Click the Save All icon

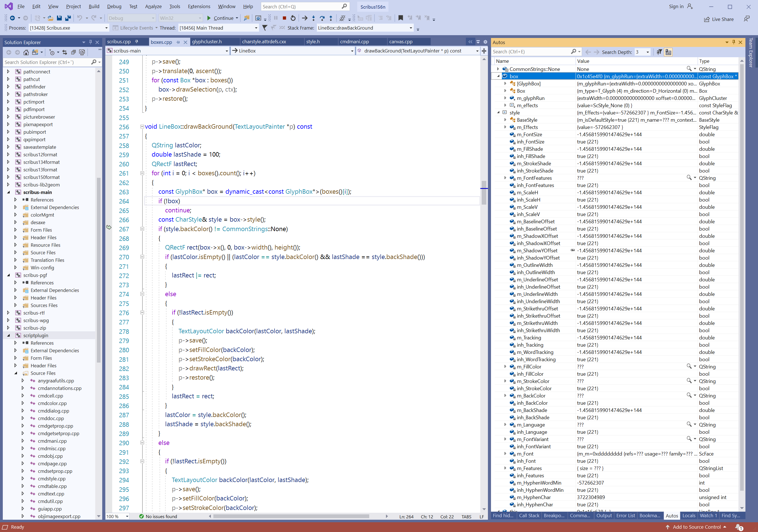click(x=68, y=18)
